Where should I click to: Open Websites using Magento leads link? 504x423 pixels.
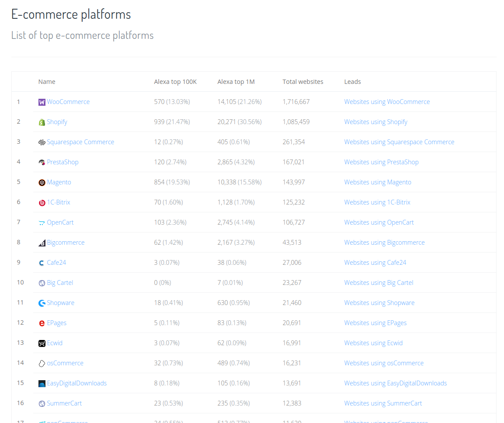click(x=378, y=182)
